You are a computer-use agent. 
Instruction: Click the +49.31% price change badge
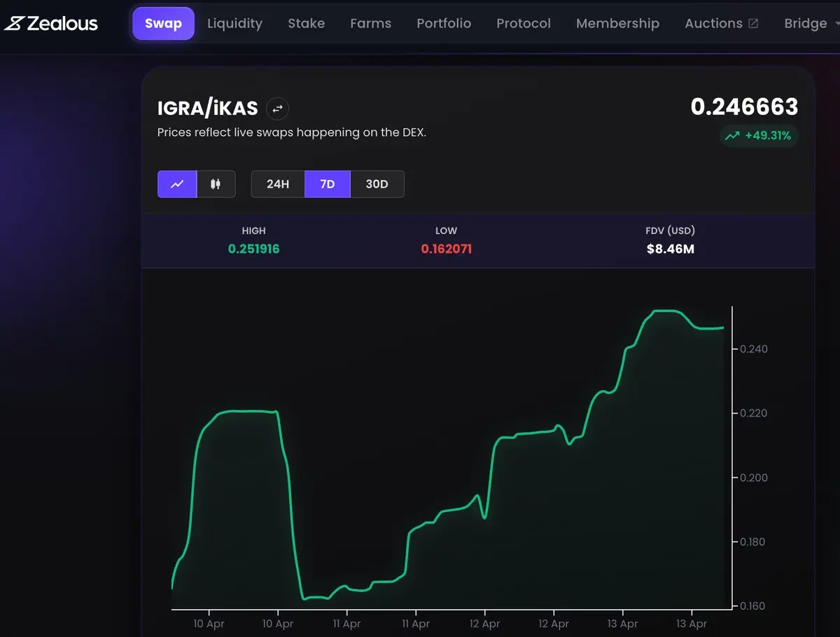pyautogui.click(x=759, y=136)
